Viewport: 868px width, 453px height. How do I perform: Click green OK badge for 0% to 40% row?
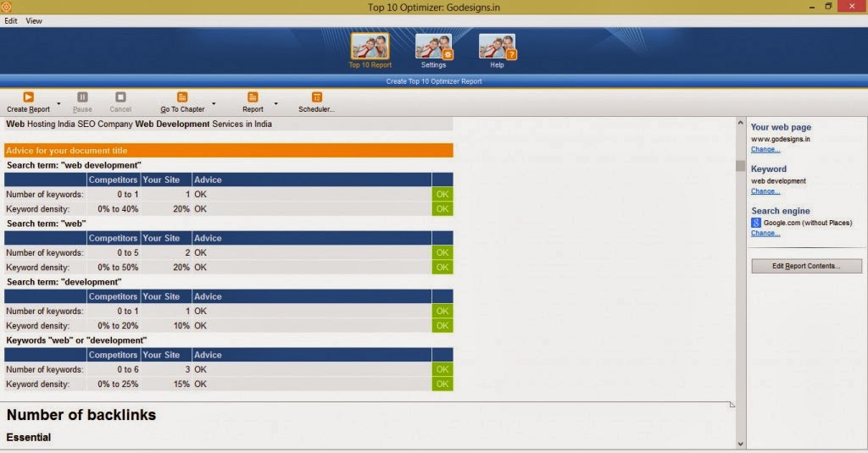(442, 209)
